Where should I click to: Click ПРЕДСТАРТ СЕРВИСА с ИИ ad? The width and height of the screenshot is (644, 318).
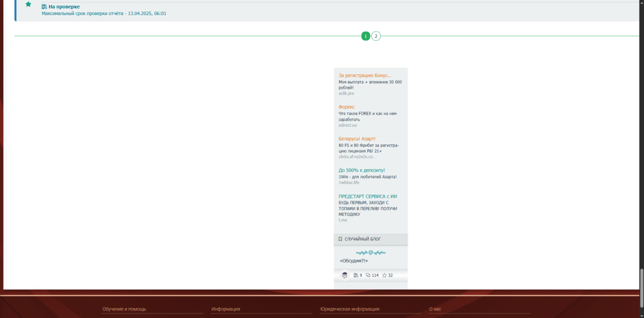[371, 196]
